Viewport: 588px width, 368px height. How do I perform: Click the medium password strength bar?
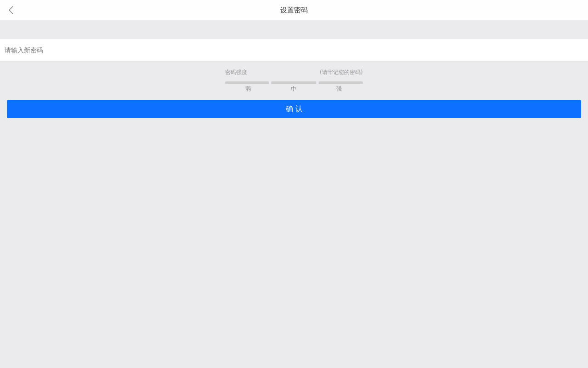(x=294, y=83)
